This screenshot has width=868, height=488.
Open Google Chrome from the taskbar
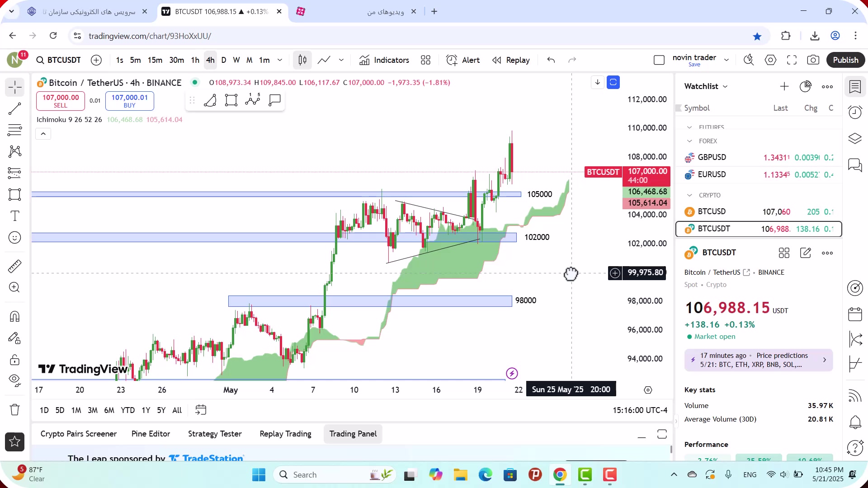(x=560, y=475)
